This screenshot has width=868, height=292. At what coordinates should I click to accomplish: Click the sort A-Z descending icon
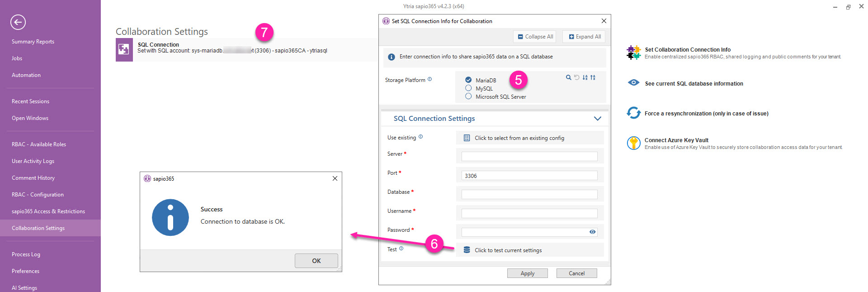coord(585,77)
